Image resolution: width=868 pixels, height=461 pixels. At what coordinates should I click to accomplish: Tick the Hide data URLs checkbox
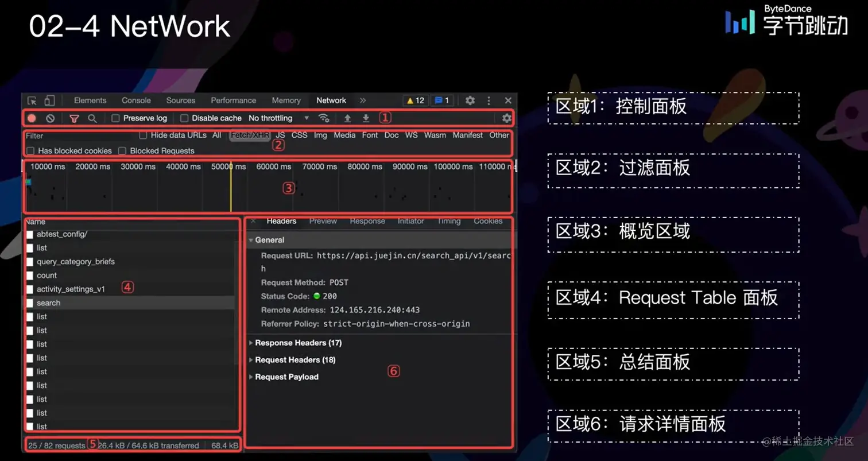coord(143,135)
